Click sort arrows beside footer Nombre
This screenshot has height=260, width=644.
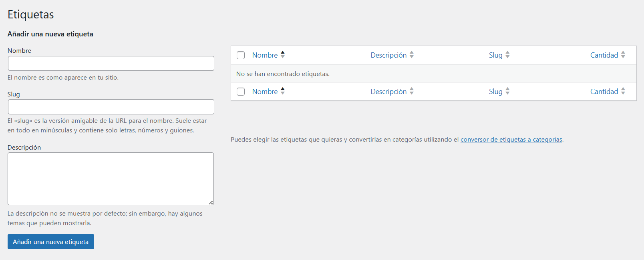pos(283,91)
